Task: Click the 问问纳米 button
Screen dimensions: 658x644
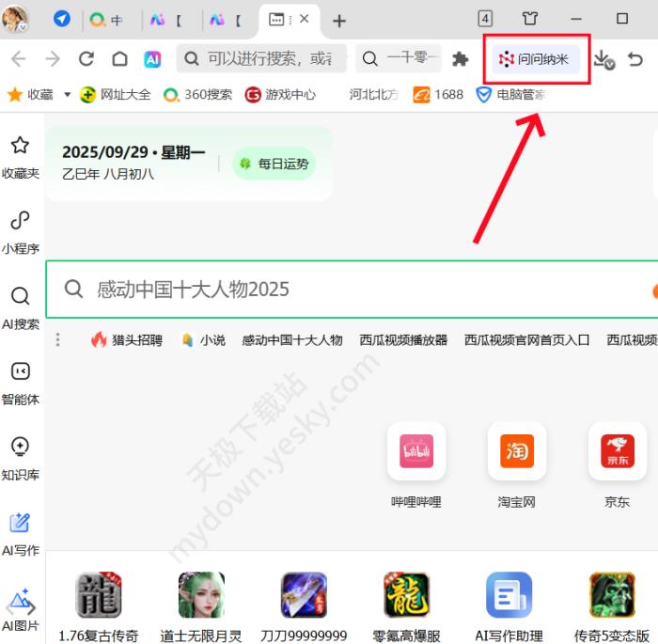Action: click(x=534, y=59)
